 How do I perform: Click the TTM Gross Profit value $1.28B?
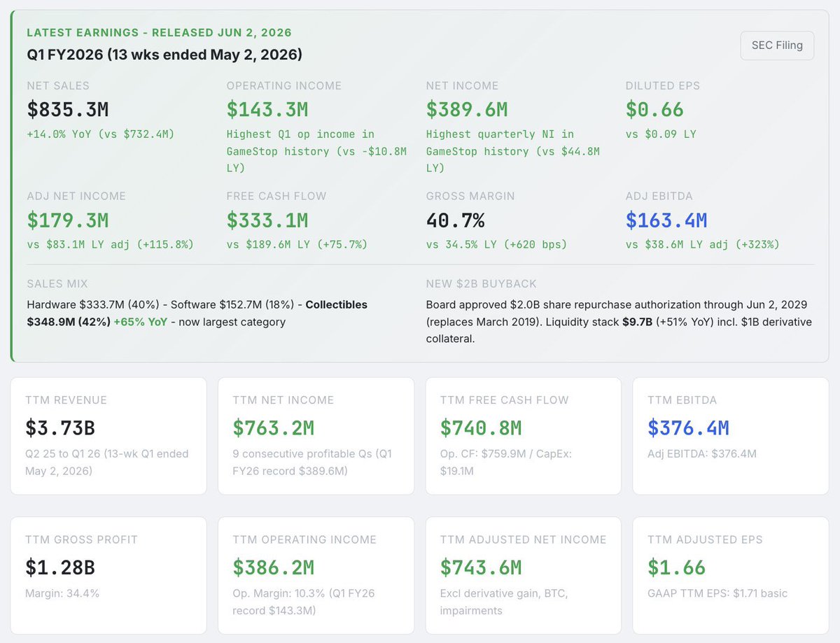60,567
